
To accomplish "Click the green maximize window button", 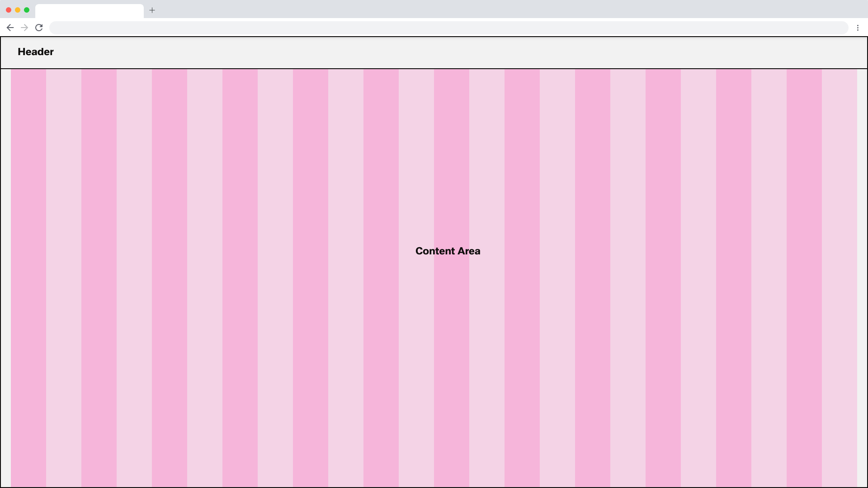I will pyautogui.click(x=27, y=10).
